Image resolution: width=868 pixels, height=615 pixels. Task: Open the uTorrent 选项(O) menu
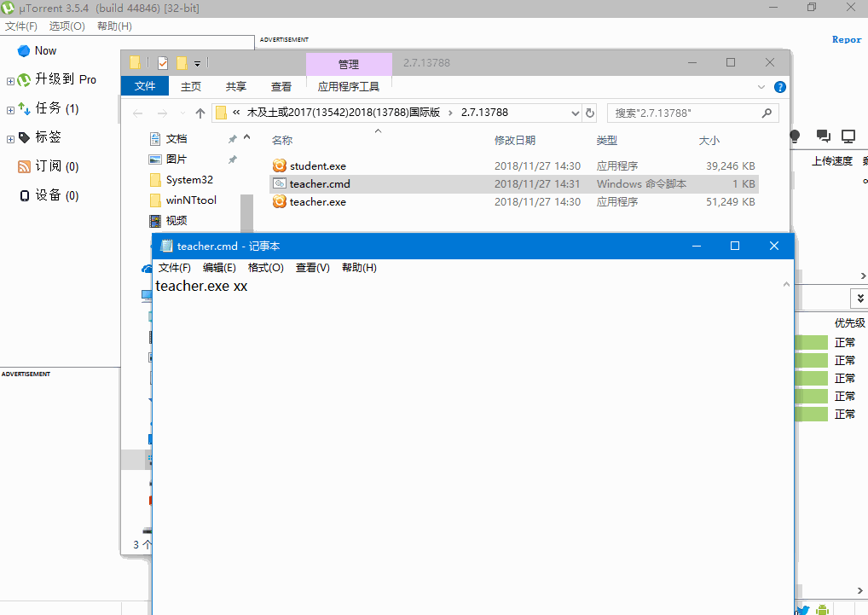tap(67, 26)
